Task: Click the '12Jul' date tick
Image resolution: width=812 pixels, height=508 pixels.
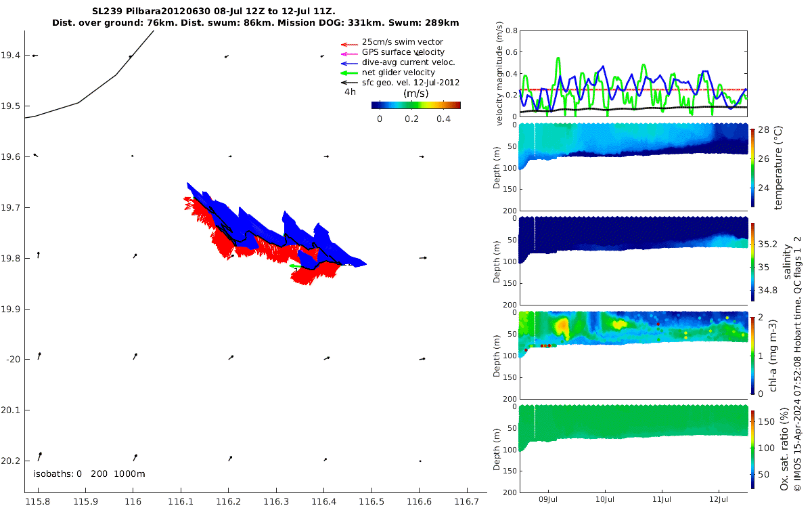Action: pos(719,500)
